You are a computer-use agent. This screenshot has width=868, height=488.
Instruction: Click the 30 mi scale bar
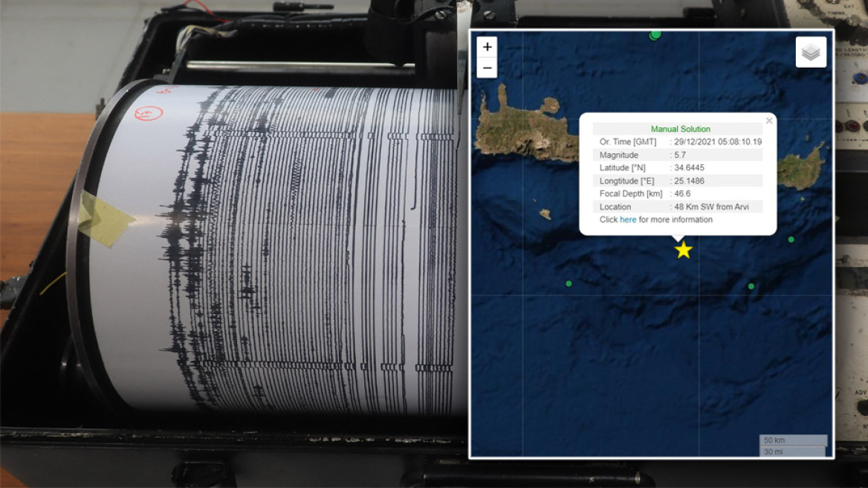[791, 452]
